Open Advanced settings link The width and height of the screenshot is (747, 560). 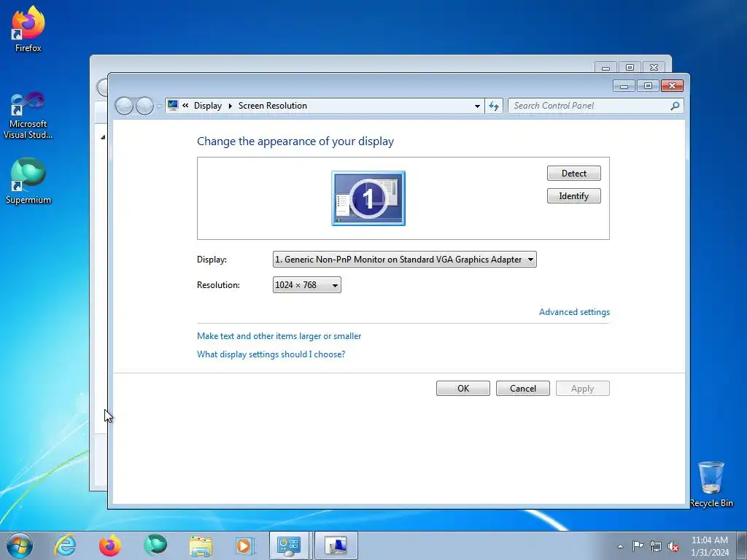click(574, 312)
